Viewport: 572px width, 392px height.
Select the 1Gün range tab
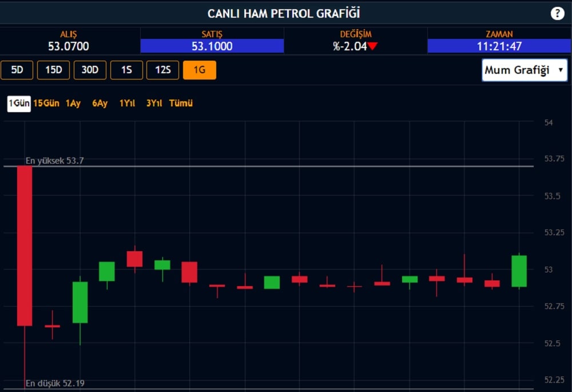tap(18, 104)
